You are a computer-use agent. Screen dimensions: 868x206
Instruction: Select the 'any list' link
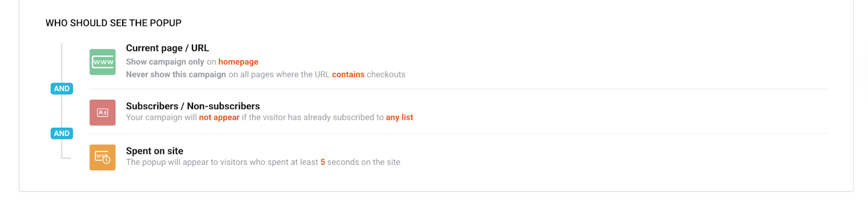coord(399,117)
